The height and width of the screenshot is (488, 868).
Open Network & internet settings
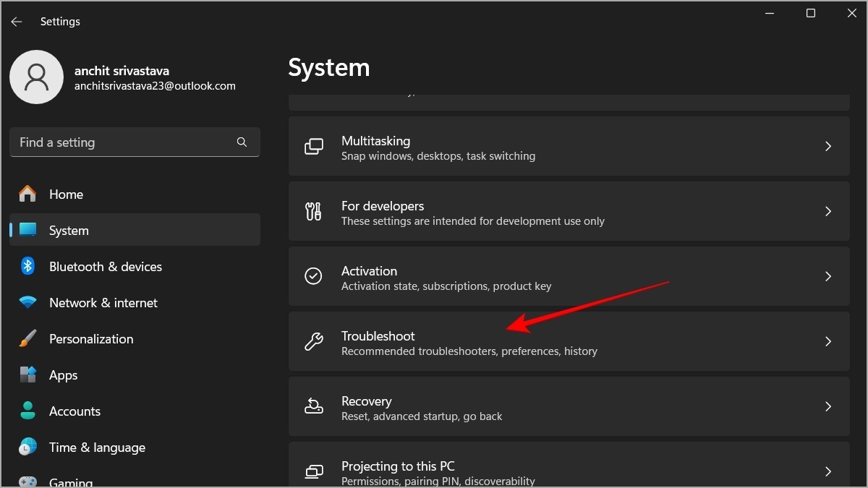pyautogui.click(x=103, y=302)
